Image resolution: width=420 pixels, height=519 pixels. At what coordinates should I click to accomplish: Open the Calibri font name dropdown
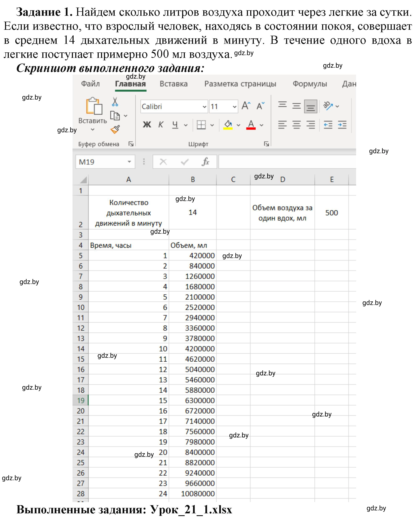(204, 106)
